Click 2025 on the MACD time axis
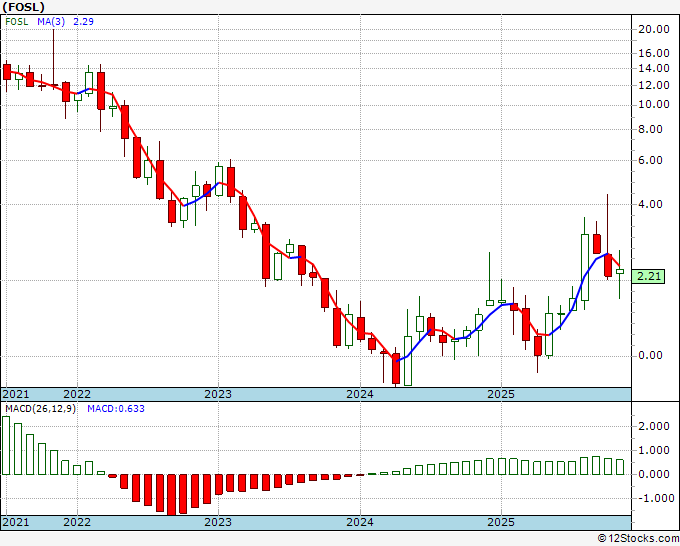 (501, 522)
